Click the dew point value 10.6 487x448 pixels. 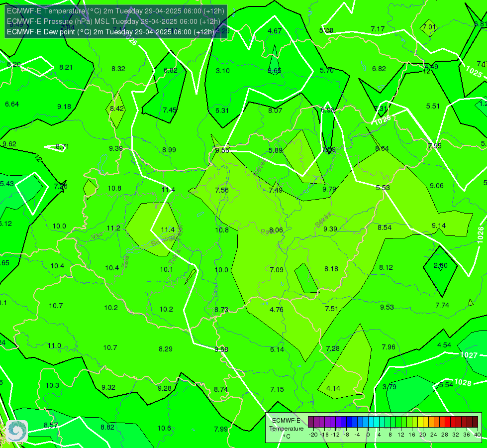tap(164, 428)
